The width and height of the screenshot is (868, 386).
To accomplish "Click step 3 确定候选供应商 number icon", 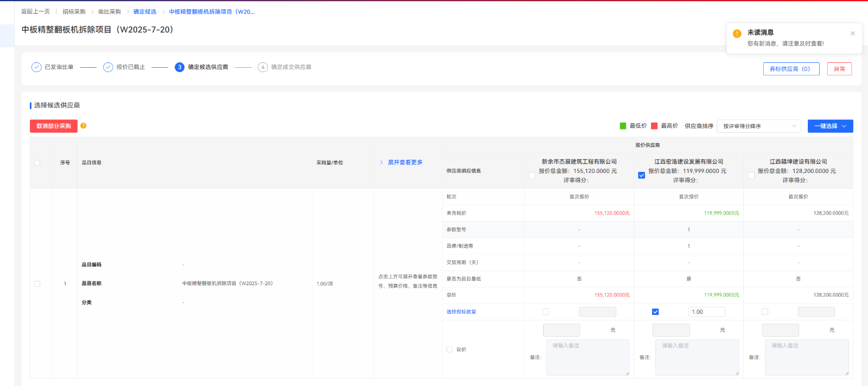I will tap(180, 67).
